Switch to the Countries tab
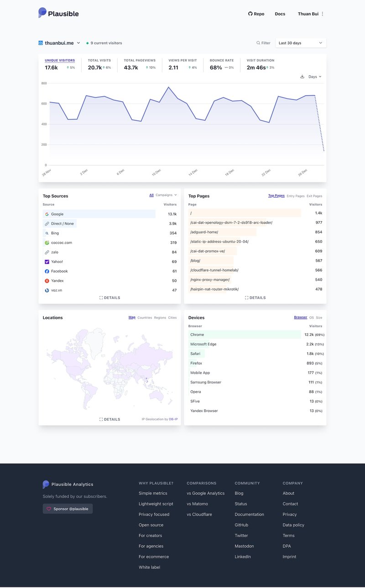The height and width of the screenshot is (588, 365). tap(145, 318)
